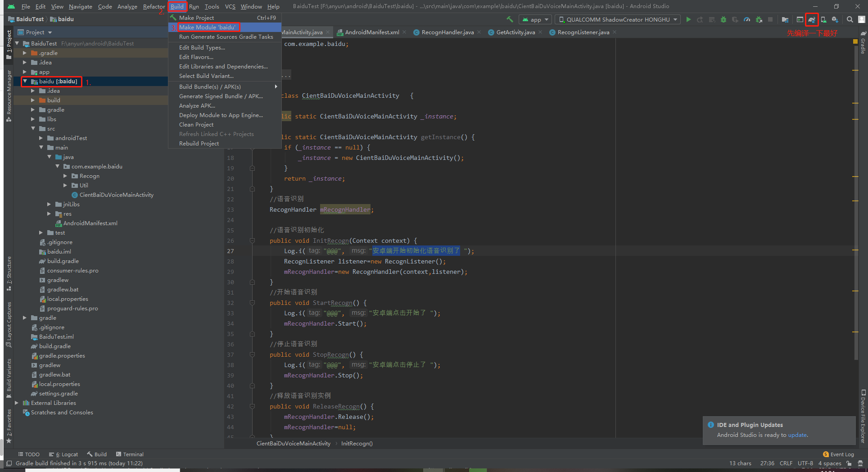This screenshot has width=868, height=472.
Task: Click UTF-8 encoding in status bar
Action: click(x=805, y=463)
